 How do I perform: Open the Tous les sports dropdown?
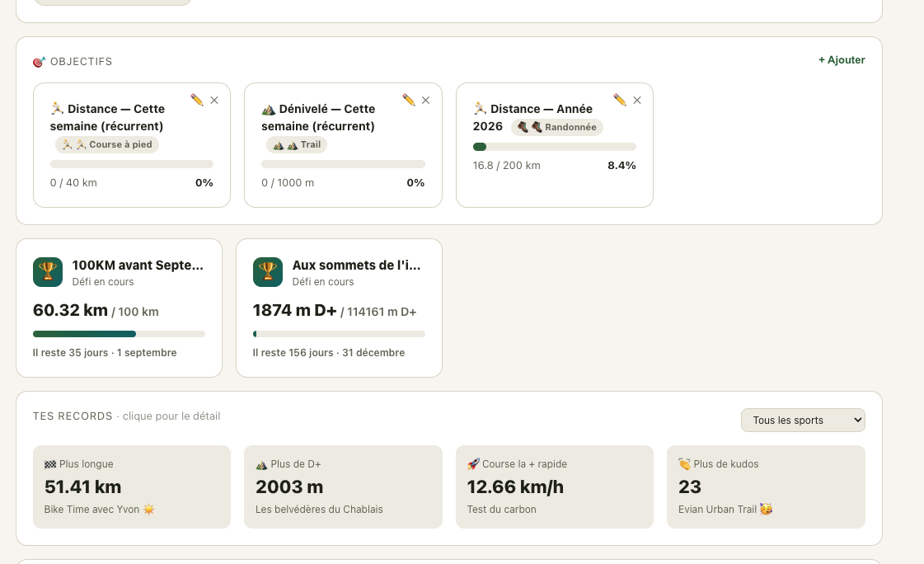pos(803,421)
